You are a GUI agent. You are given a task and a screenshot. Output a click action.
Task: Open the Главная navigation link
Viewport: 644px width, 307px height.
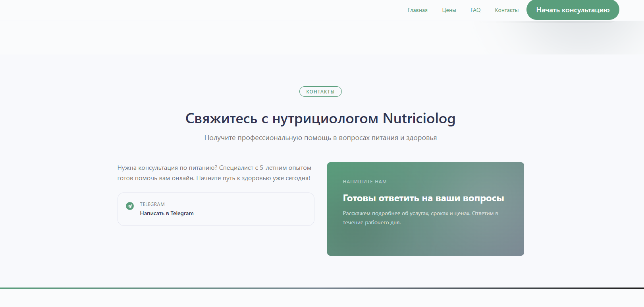(417, 10)
